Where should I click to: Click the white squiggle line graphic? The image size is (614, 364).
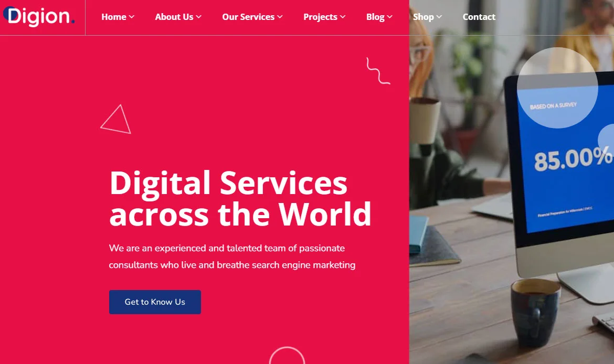(x=378, y=71)
